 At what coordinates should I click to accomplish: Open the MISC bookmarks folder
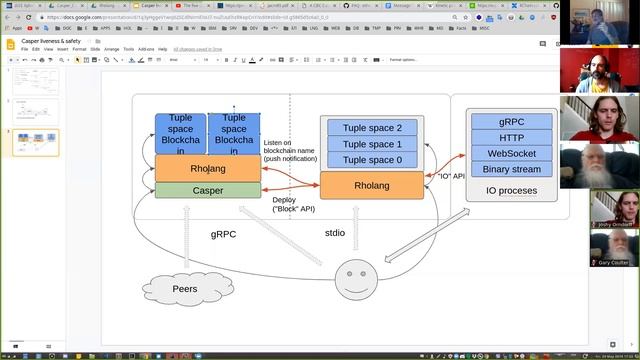click(480, 29)
